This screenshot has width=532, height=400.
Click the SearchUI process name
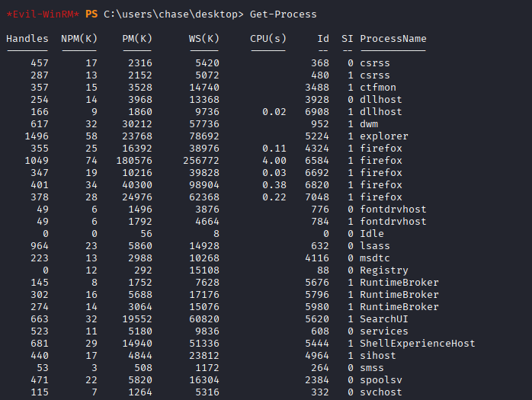click(x=383, y=319)
